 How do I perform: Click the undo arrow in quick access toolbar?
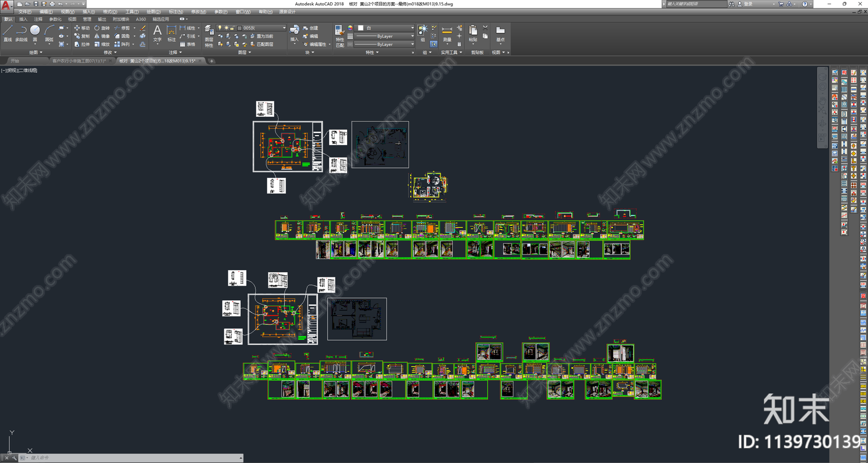(x=60, y=4)
